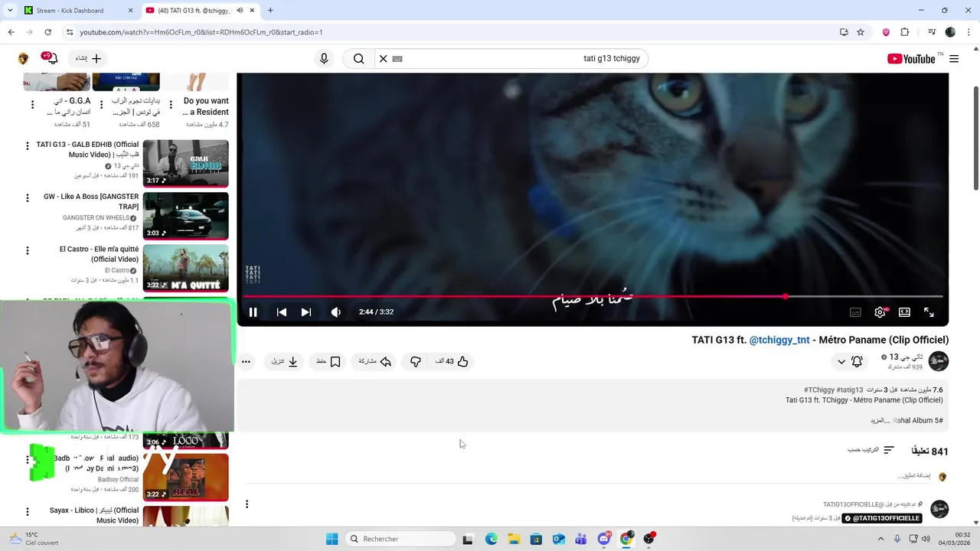
Task: Open the @tchiggy_tnt channel link
Action: pos(779,340)
